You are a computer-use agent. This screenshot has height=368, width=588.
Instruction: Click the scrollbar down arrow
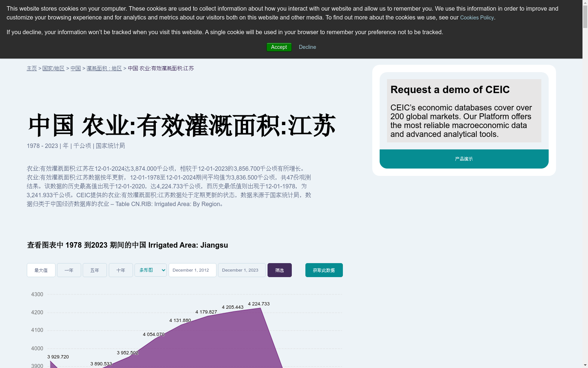585,365
